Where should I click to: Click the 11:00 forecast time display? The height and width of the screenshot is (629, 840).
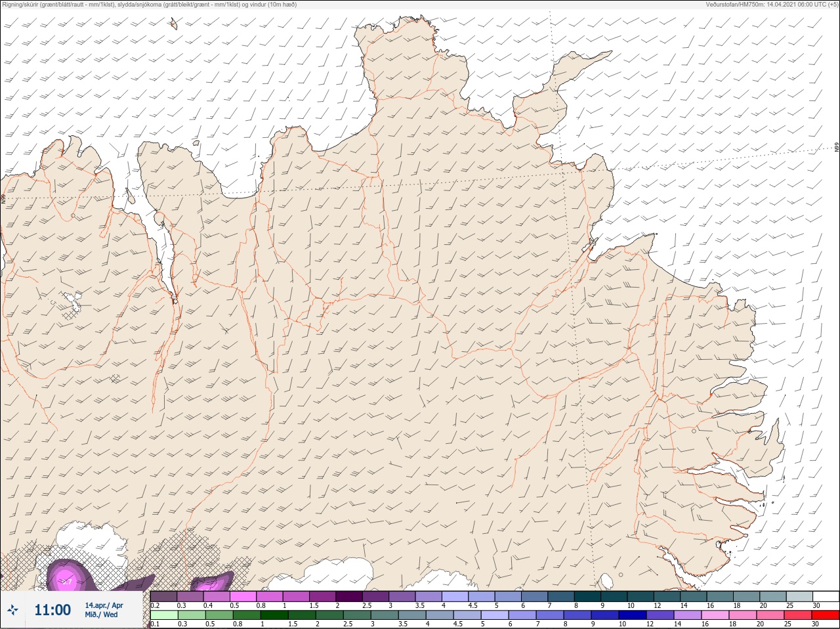point(52,610)
